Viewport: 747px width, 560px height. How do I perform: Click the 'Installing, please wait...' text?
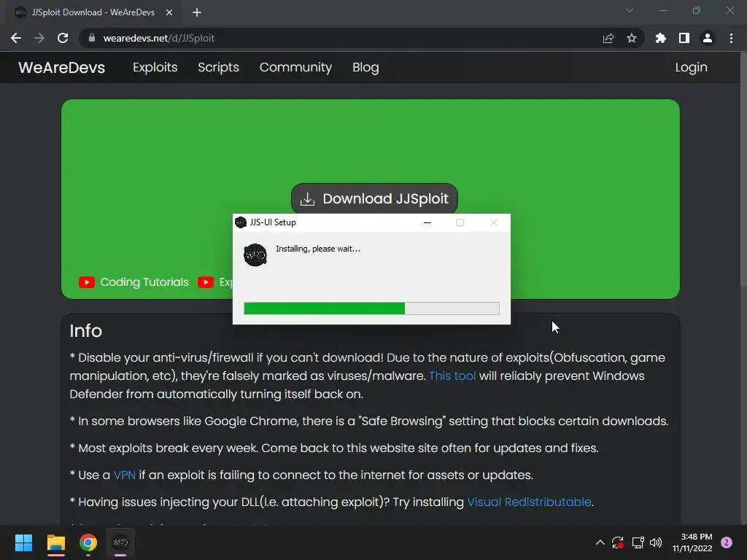coord(318,249)
